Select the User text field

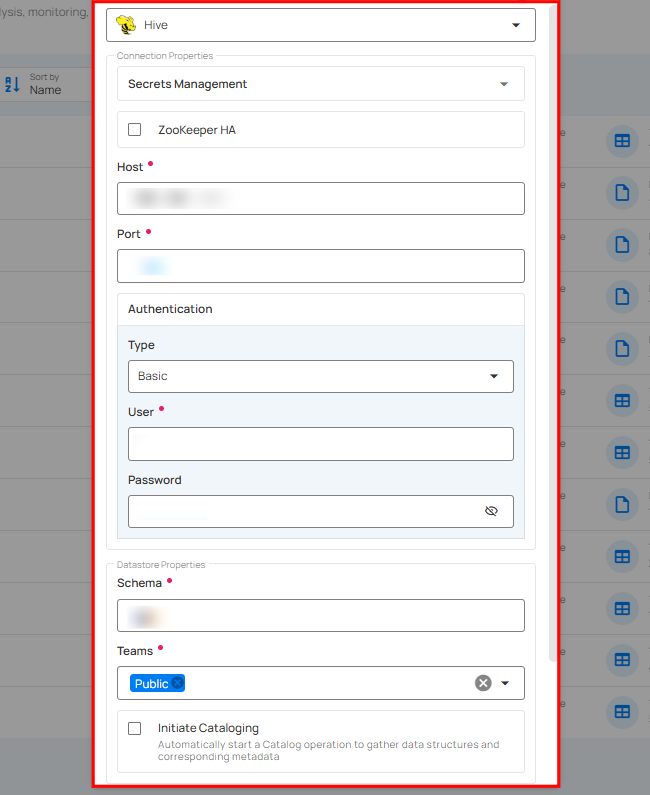(320, 444)
